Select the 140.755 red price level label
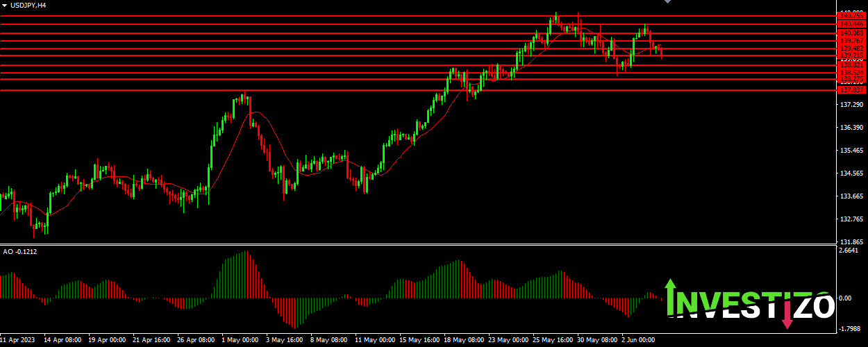 click(x=851, y=15)
